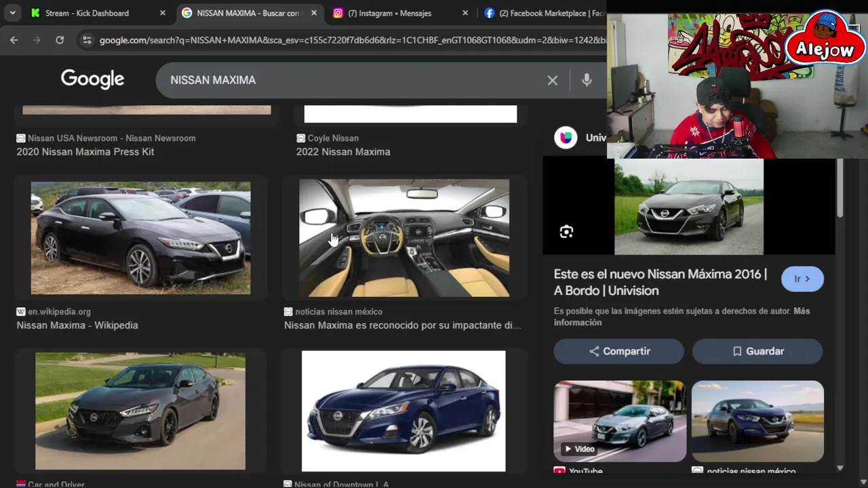Open the 2020 Nissan Maxima Press Kit result
Viewport: 868px width, 488px height.
tap(85, 152)
